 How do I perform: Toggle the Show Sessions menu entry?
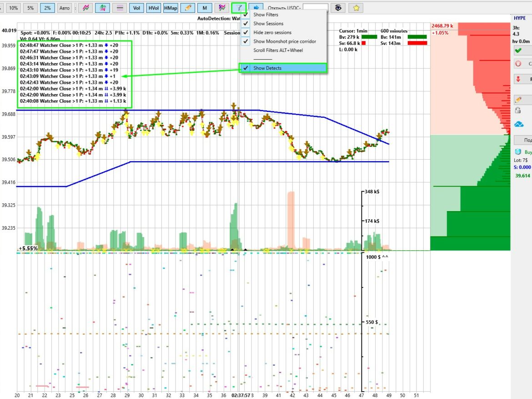[268, 24]
